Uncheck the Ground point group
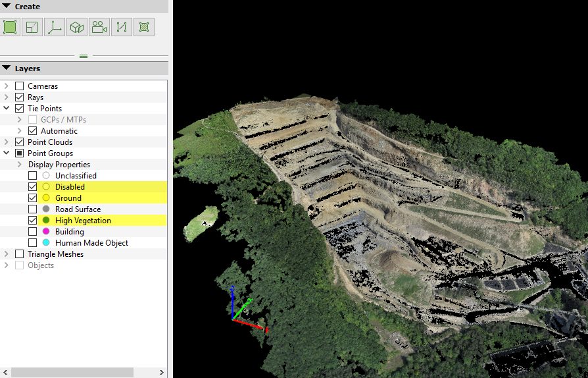The height and width of the screenshot is (378, 588). (x=32, y=198)
